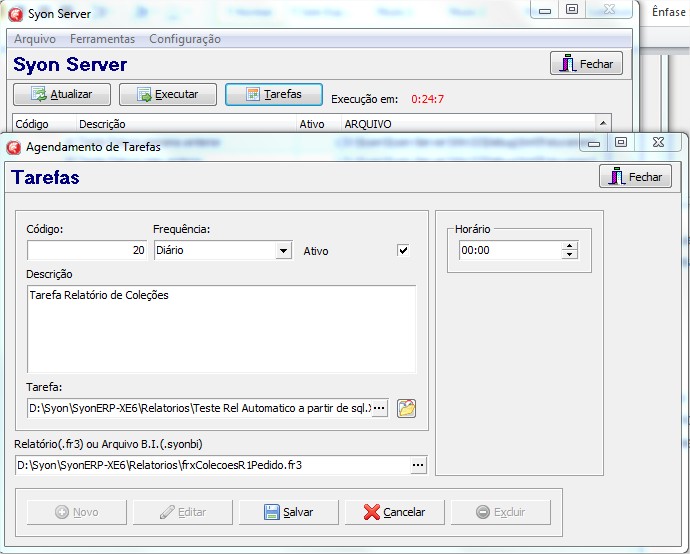Open the Ferramentas menu
This screenshot has height=554, width=690.
coord(103,39)
